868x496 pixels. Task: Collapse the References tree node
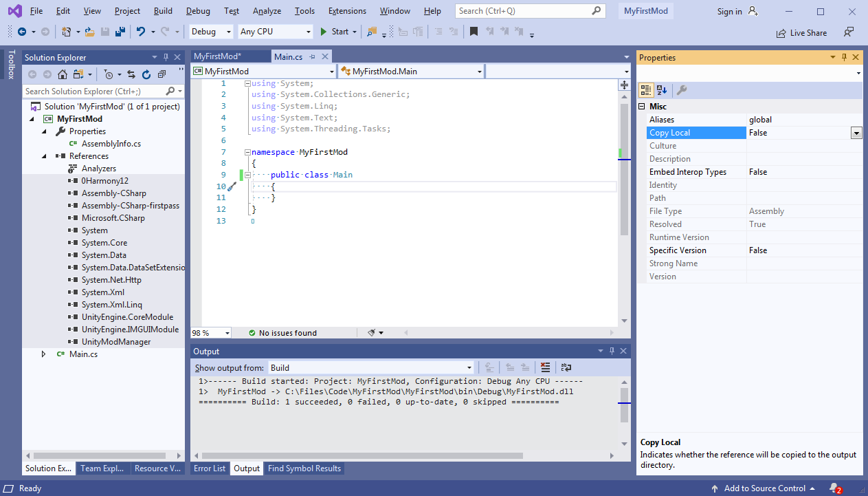pyautogui.click(x=45, y=156)
